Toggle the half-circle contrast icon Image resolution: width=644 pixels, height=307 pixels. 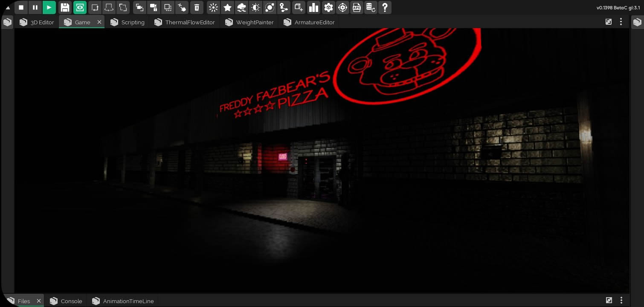[x=255, y=7]
